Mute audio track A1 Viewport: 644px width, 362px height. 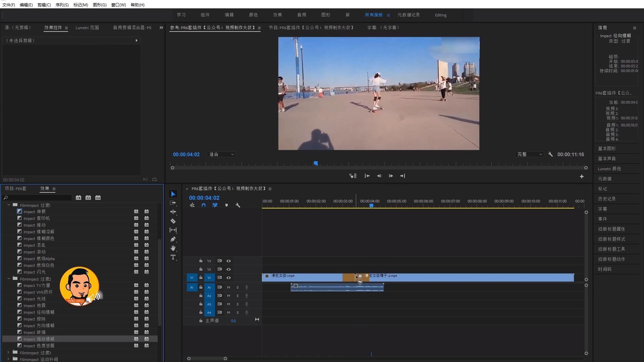coord(228,287)
